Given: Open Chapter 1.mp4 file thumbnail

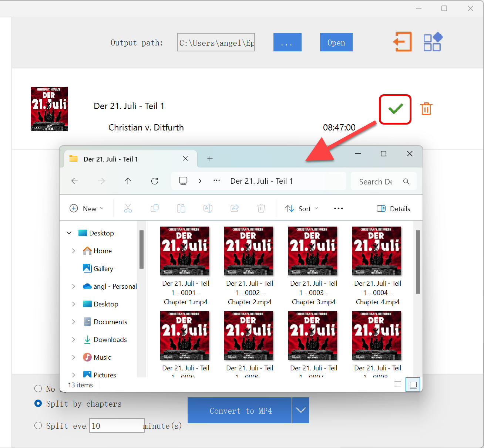Looking at the screenshot, I should point(185,251).
